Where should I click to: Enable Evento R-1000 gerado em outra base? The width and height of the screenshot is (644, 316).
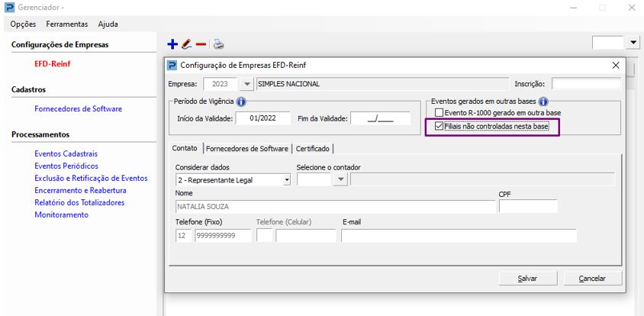tap(439, 113)
